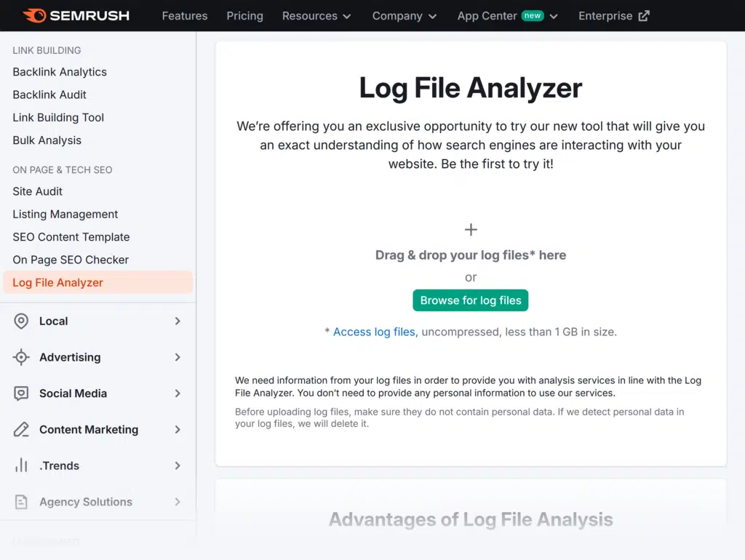
Task: Go to Pricing in the top navigation
Action: pyautogui.click(x=244, y=16)
